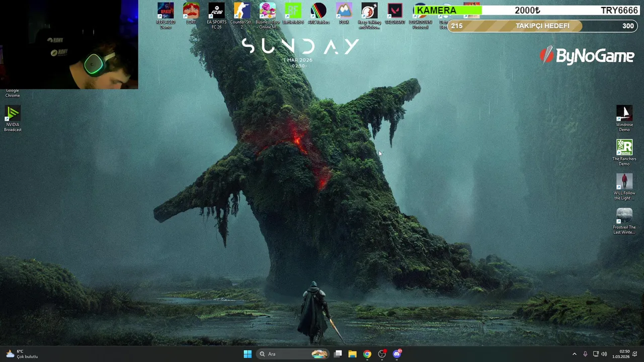Image resolution: width=644 pixels, height=362 pixels.
Task: Open EA SPORTS FC 26 shortcut
Action: (x=216, y=16)
